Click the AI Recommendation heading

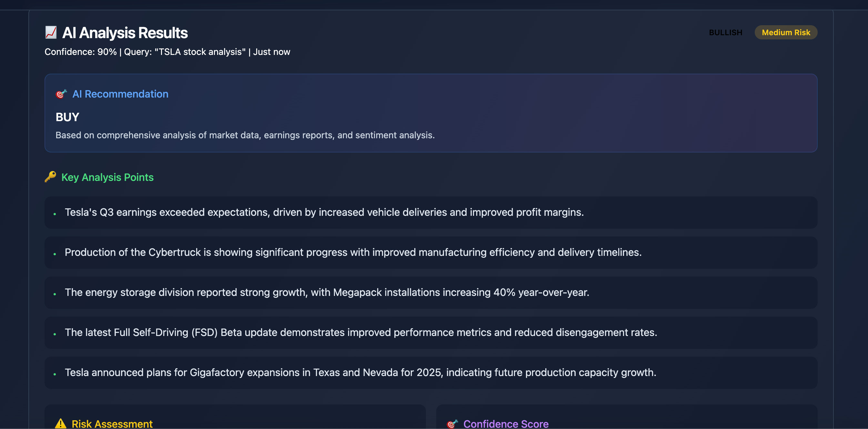[120, 94]
